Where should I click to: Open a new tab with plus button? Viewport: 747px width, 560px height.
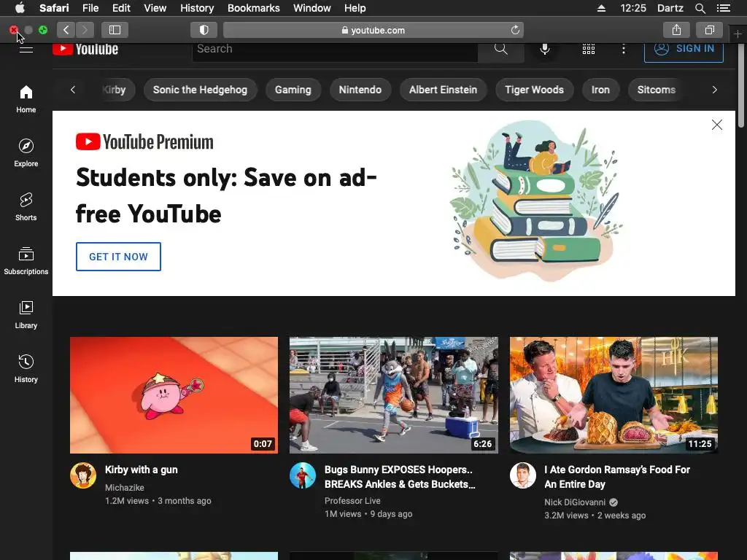pyautogui.click(x=738, y=34)
